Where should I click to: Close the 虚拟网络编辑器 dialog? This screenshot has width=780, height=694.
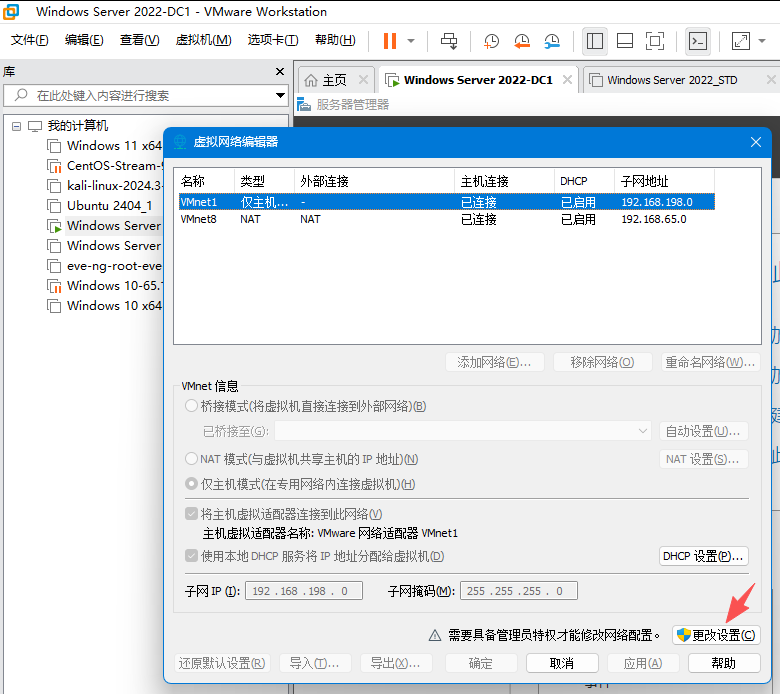(x=756, y=142)
